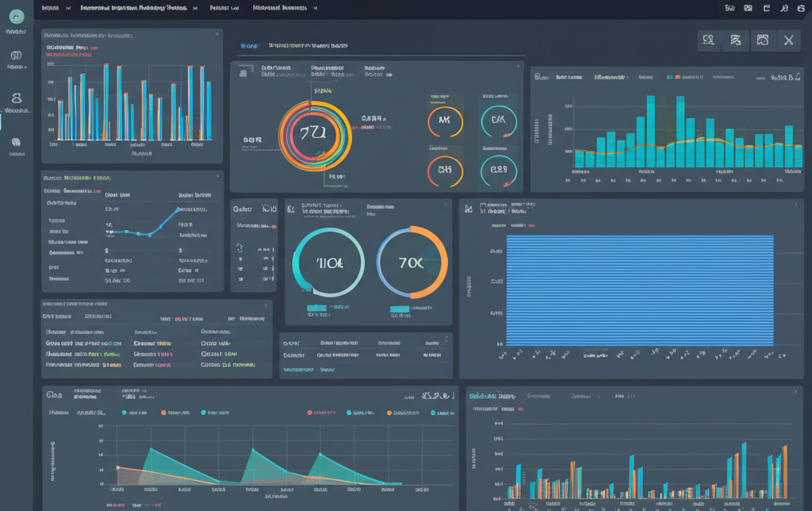812x511 pixels.
Task: Expand the dropdown arrow beside the first header menu
Action: (x=67, y=8)
